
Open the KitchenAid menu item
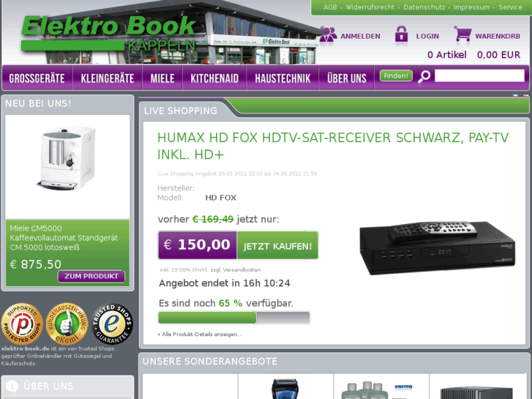click(x=214, y=78)
